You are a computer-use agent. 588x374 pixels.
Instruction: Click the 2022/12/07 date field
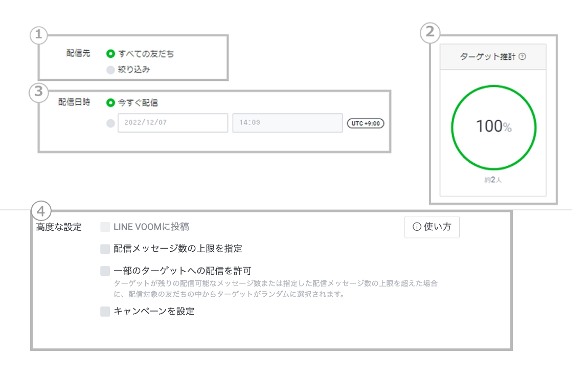(x=172, y=123)
